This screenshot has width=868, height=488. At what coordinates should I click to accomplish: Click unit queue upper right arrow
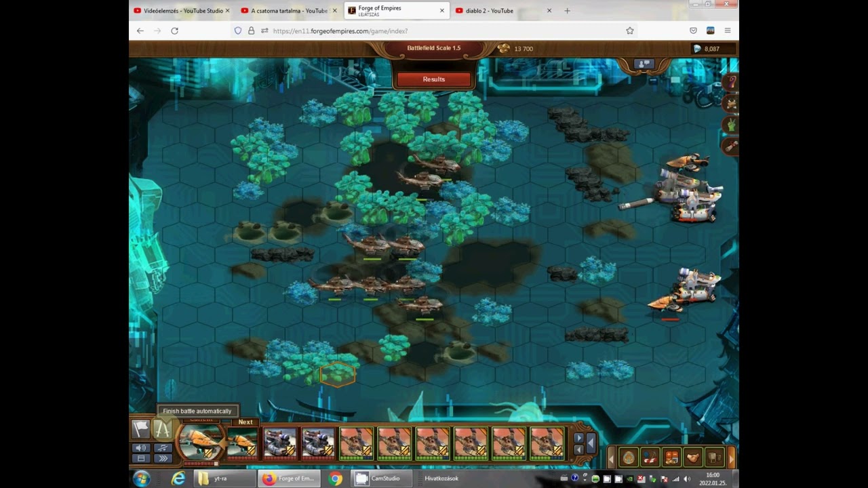coord(578,438)
